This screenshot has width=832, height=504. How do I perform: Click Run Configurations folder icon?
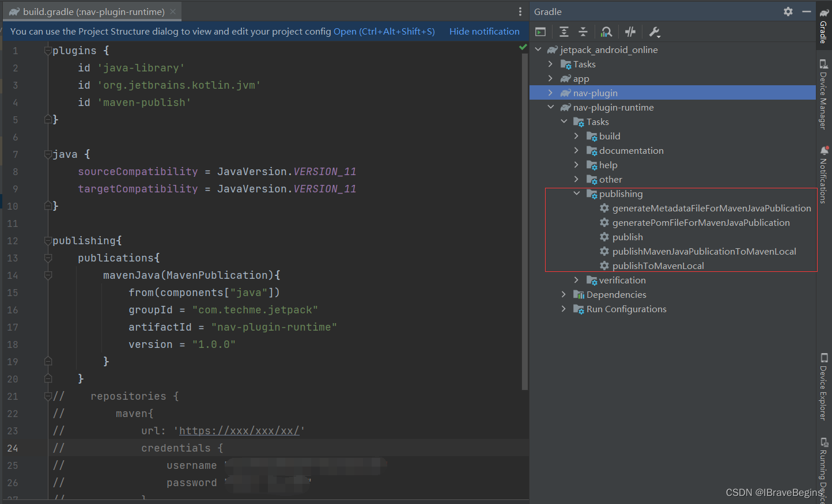click(579, 309)
